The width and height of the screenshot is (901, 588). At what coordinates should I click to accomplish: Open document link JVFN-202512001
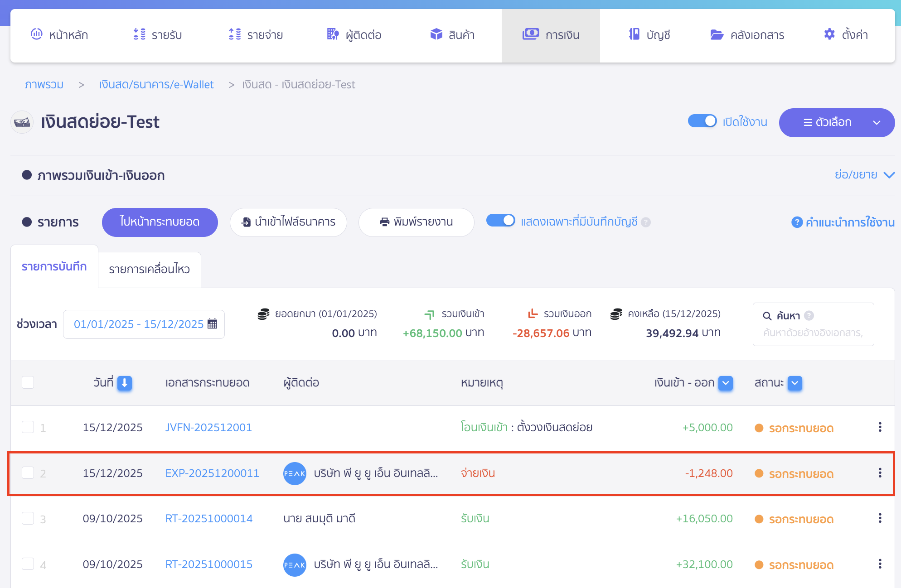pyautogui.click(x=208, y=427)
